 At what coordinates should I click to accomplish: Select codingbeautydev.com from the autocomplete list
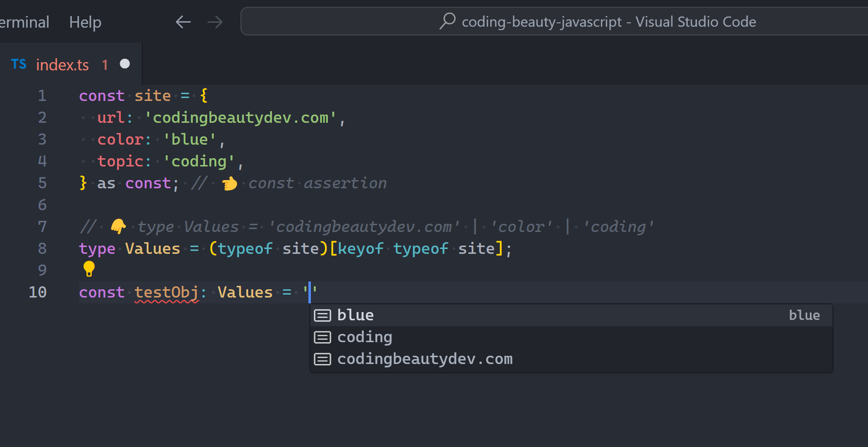pyautogui.click(x=425, y=359)
